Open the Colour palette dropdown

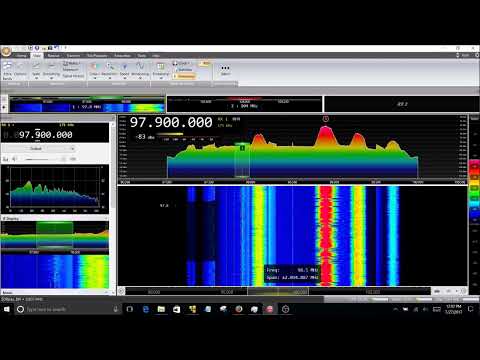click(95, 70)
